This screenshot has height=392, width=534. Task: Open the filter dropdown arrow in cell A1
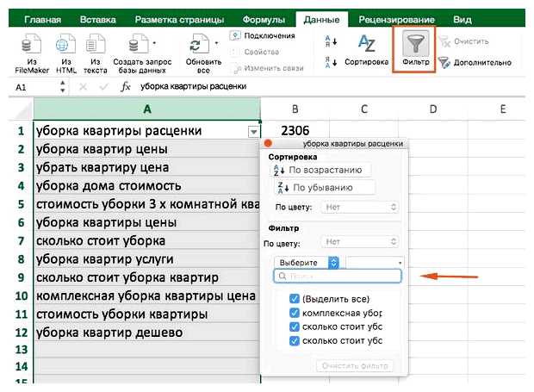tap(253, 132)
